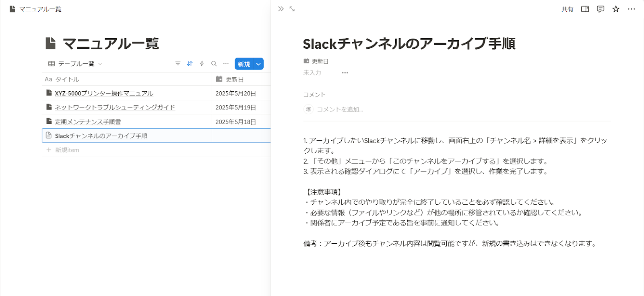
Task: Click the bullet about 関係者にアーカイブ予定
Action: (x=402, y=223)
